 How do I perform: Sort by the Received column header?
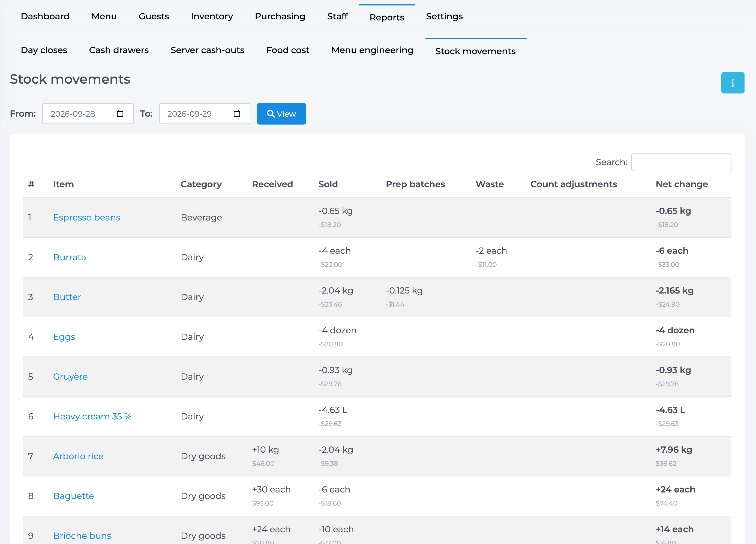272,184
